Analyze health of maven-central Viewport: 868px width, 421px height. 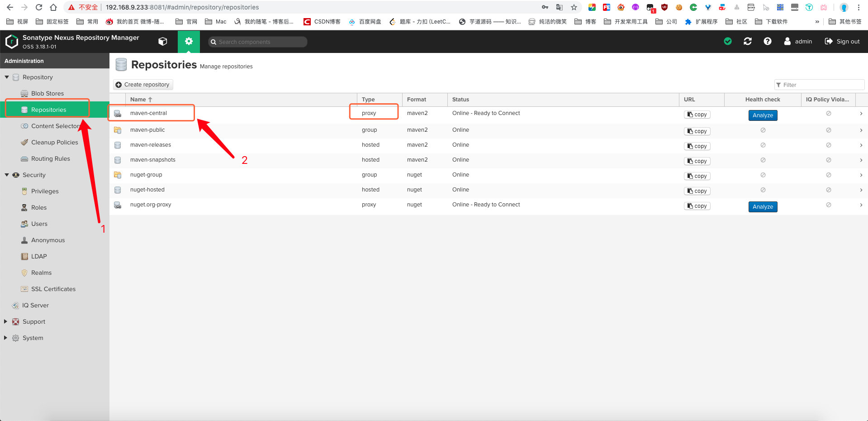tap(763, 115)
